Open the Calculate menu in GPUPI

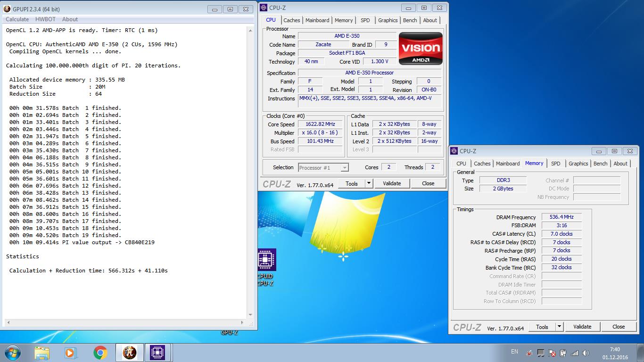coord(17,19)
